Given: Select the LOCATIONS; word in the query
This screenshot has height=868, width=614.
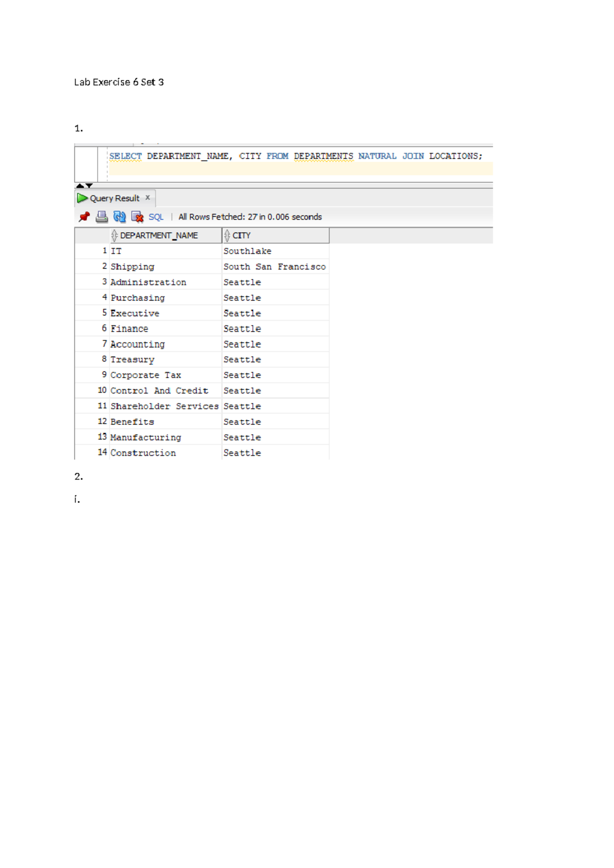Looking at the screenshot, I should (x=455, y=156).
